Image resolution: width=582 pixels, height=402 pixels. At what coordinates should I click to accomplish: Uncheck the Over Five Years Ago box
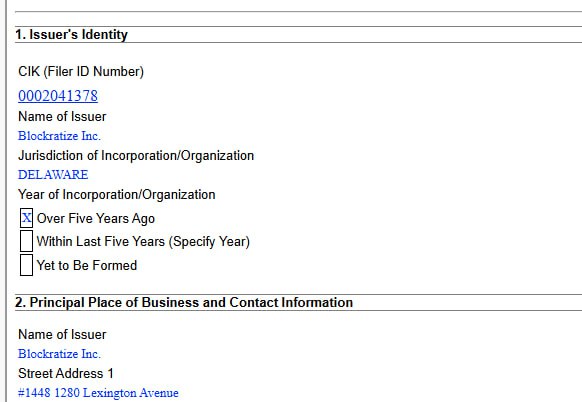coord(26,218)
